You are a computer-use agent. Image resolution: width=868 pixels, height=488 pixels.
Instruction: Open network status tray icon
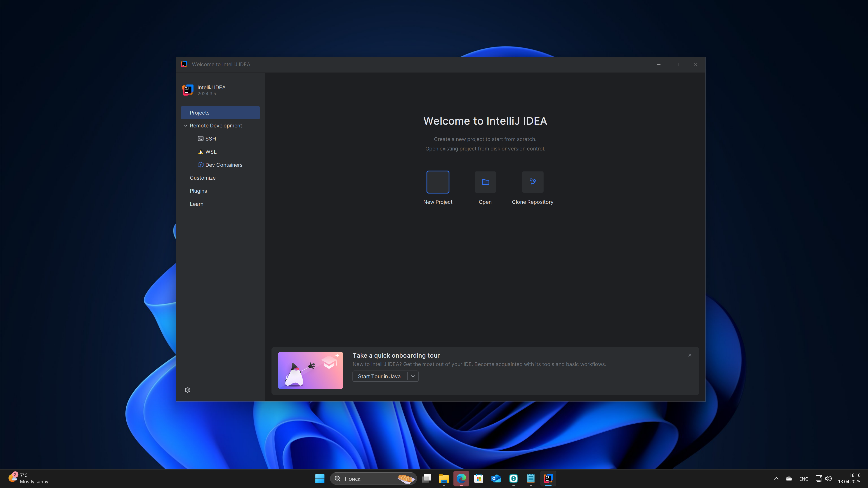pyautogui.click(x=819, y=479)
